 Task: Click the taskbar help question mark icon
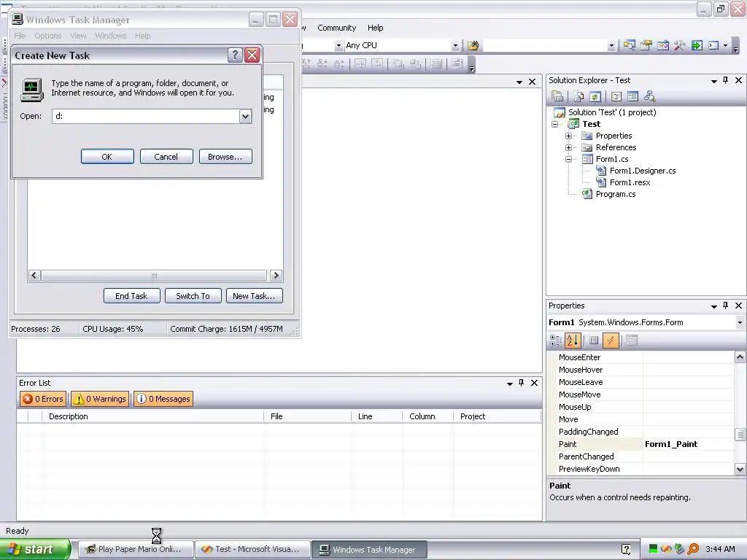tap(627, 549)
